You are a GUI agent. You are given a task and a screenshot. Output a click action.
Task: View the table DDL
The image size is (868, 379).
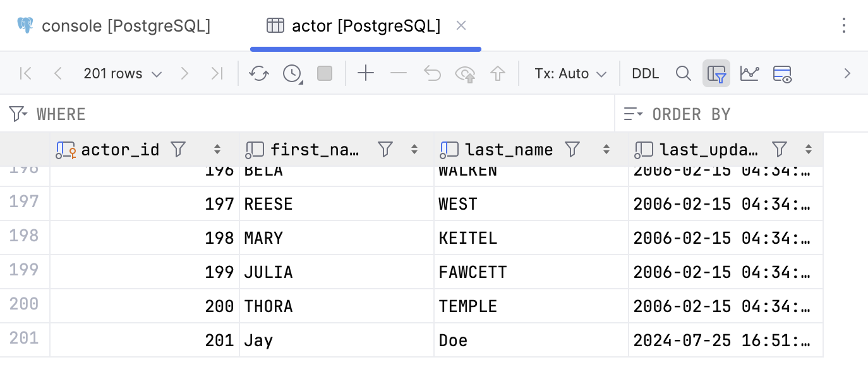645,73
